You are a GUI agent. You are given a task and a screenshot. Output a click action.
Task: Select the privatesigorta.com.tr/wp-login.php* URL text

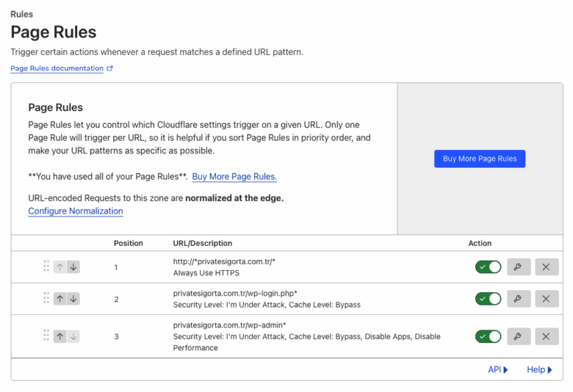pos(235,294)
